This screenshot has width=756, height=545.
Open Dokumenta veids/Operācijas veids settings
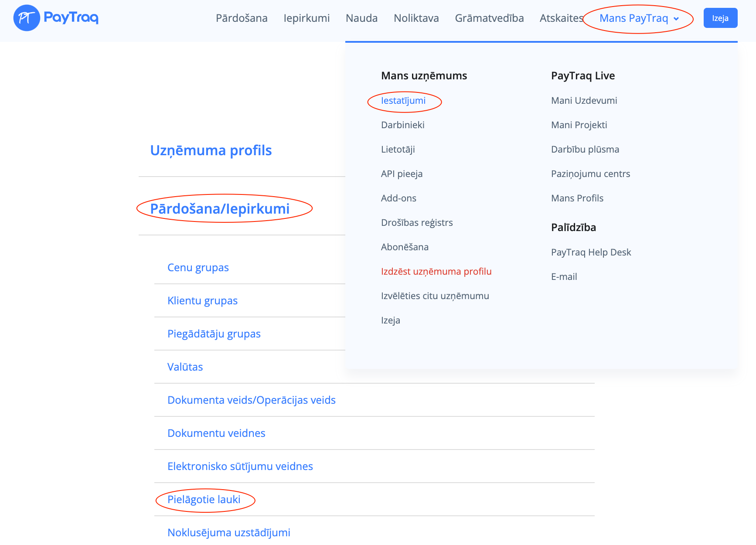[251, 400]
